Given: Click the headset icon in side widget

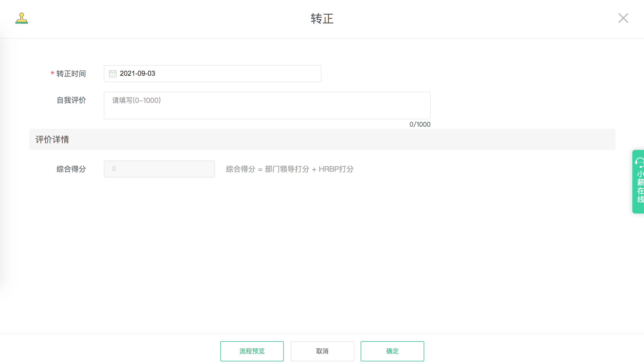Looking at the screenshot, I should 640,162.
